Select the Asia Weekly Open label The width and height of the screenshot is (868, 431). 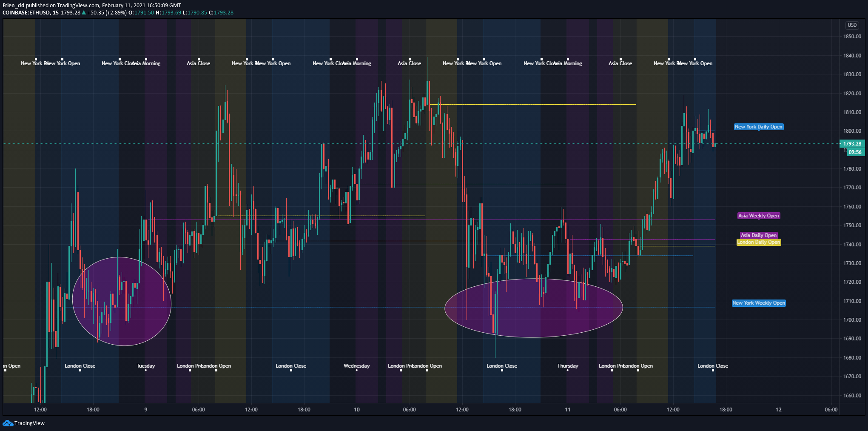click(759, 216)
